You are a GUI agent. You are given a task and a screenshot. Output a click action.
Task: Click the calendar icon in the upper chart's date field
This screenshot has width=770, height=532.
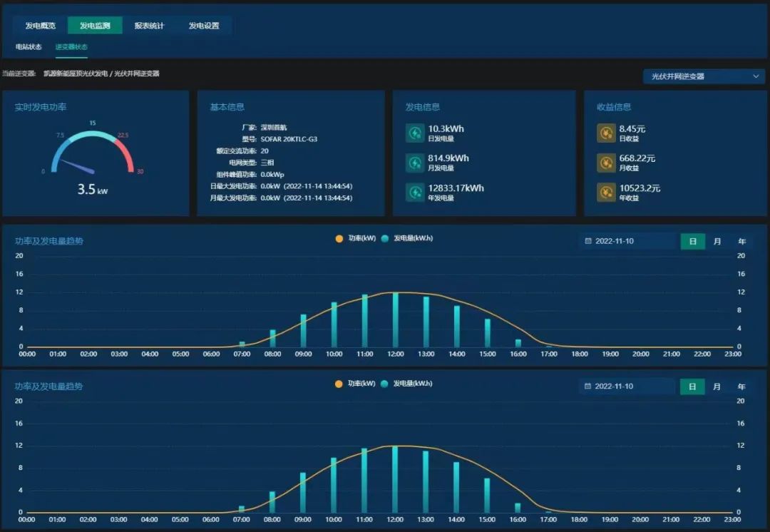pyautogui.click(x=587, y=241)
